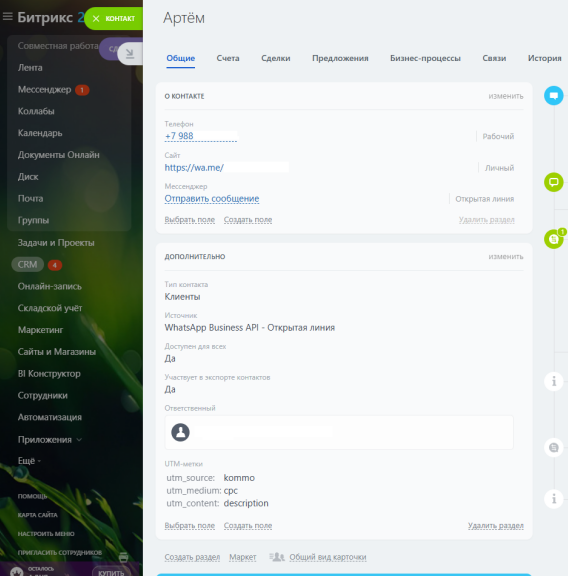Select CRM in the sidebar
The width and height of the screenshot is (568, 577).
28,265
